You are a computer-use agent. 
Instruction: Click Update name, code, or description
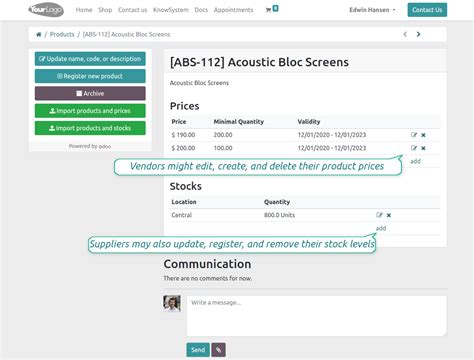tap(90, 59)
